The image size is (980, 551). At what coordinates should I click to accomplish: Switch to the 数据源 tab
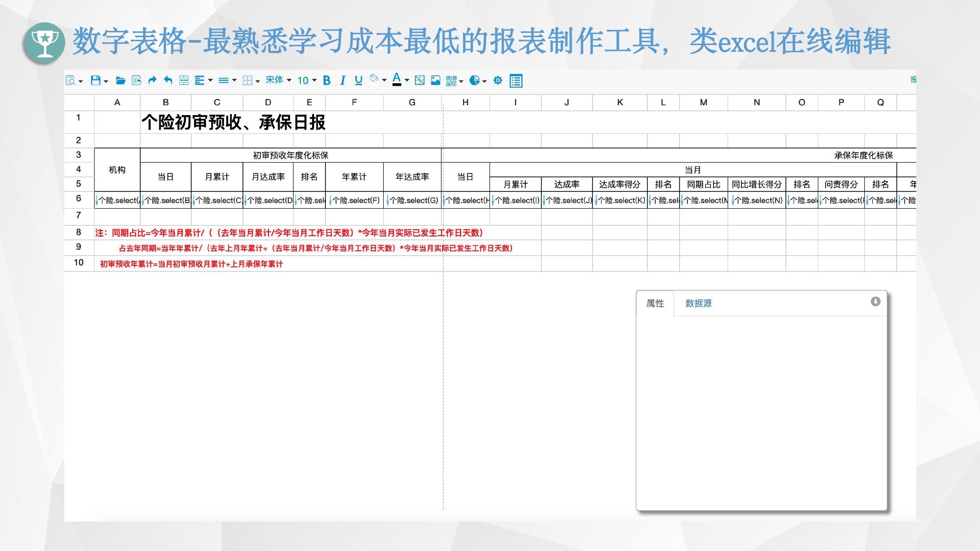pyautogui.click(x=698, y=303)
